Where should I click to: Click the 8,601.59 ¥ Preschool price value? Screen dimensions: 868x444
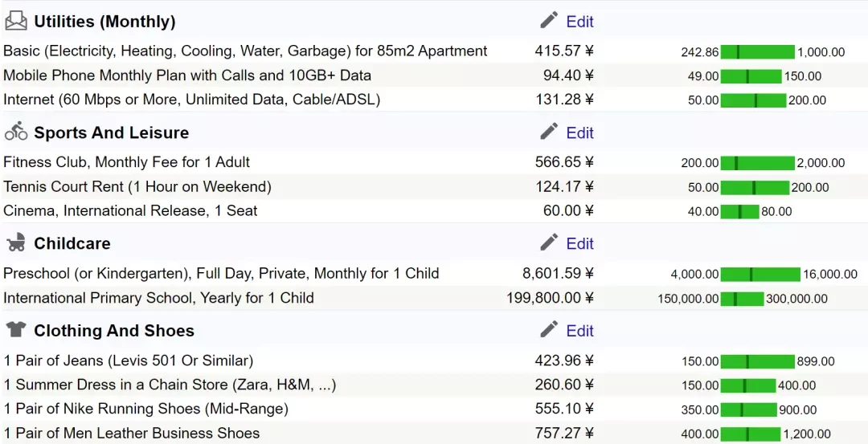(558, 273)
